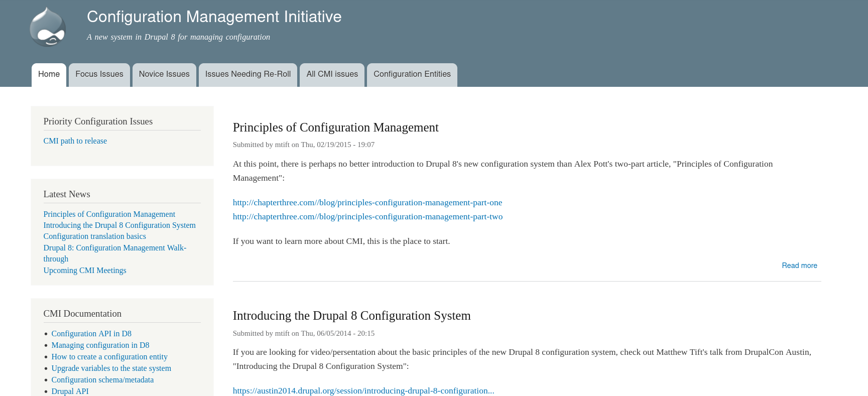This screenshot has height=396, width=868.
Task: Open Configuration translation basics news link
Action: click(x=94, y=236)
